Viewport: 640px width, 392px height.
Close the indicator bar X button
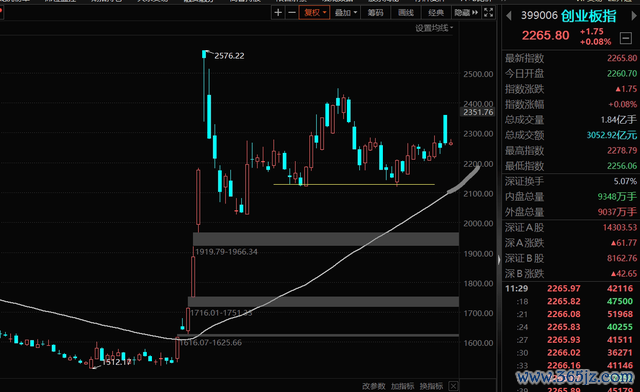click(453, 386)
